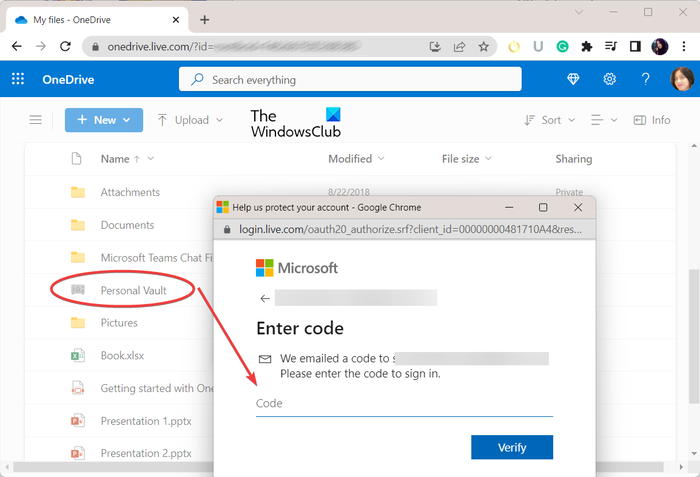
Task: Open the view options dropdown
Action: click(x=604, y=120)
